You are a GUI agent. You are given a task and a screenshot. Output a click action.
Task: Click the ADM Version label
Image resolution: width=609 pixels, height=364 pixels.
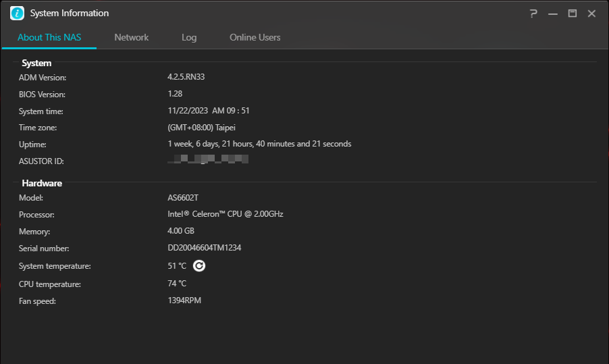click(43, 77)
